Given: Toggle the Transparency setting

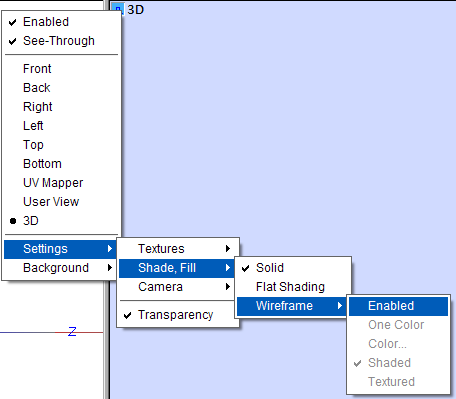Looking at the screenshot, I should point(178,315).
